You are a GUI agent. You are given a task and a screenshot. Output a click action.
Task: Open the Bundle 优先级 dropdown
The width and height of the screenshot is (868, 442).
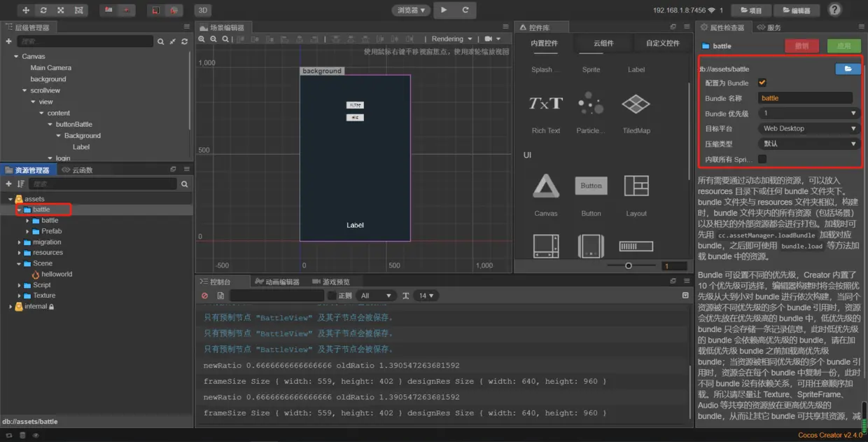coord(809,113)
